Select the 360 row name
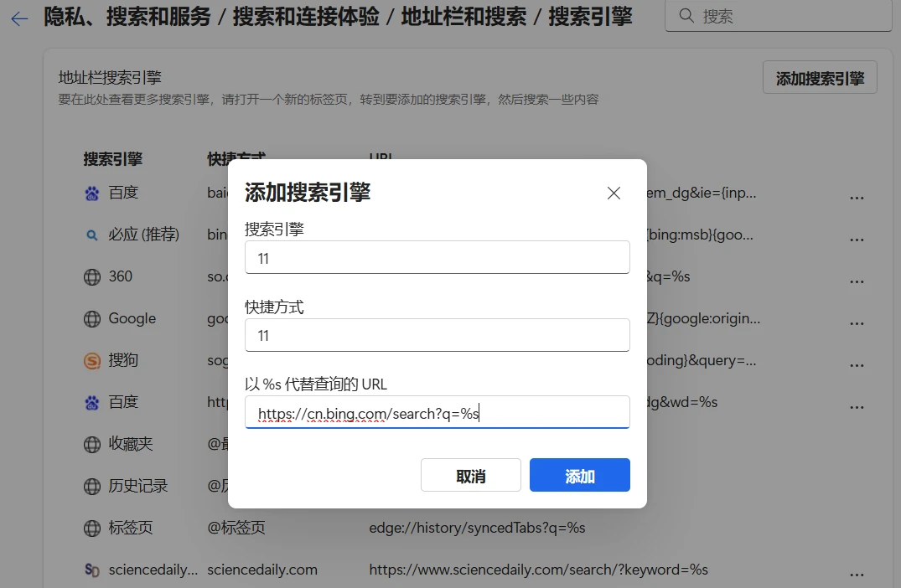Image resolution: width=901 pixels, height=588 pixels. 121,276
